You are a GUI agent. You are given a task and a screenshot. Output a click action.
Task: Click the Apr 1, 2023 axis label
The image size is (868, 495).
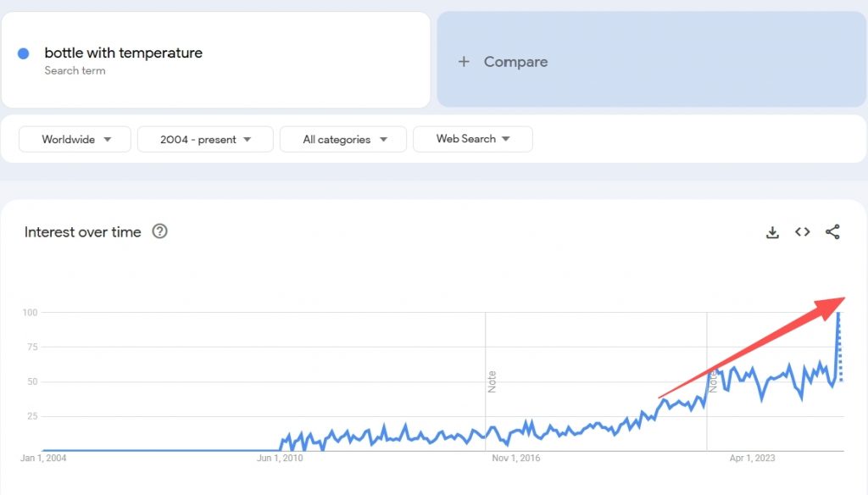[753, 459]
